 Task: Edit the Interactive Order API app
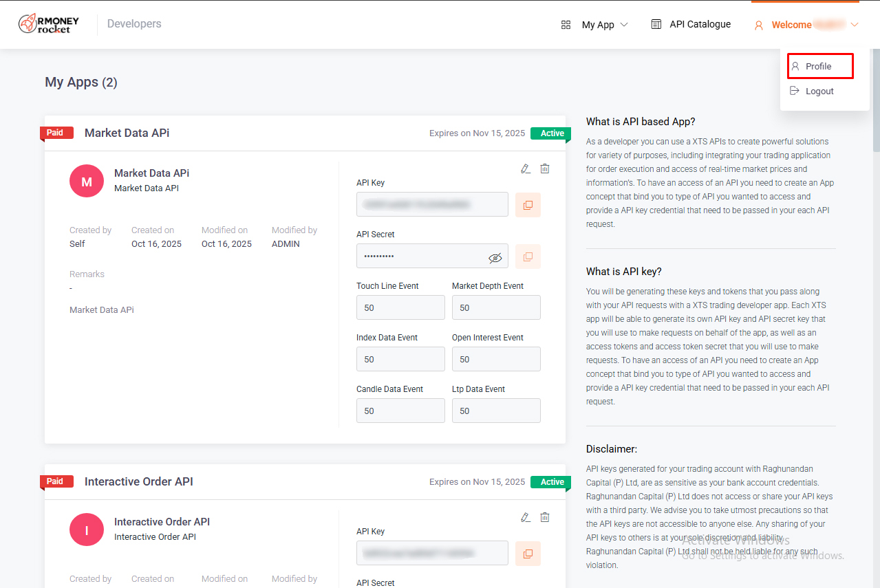coord(526,517)
